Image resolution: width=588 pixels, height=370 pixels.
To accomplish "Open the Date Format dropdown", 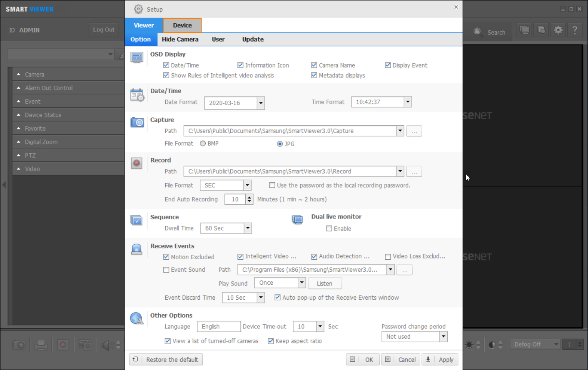I will [261, 103].
